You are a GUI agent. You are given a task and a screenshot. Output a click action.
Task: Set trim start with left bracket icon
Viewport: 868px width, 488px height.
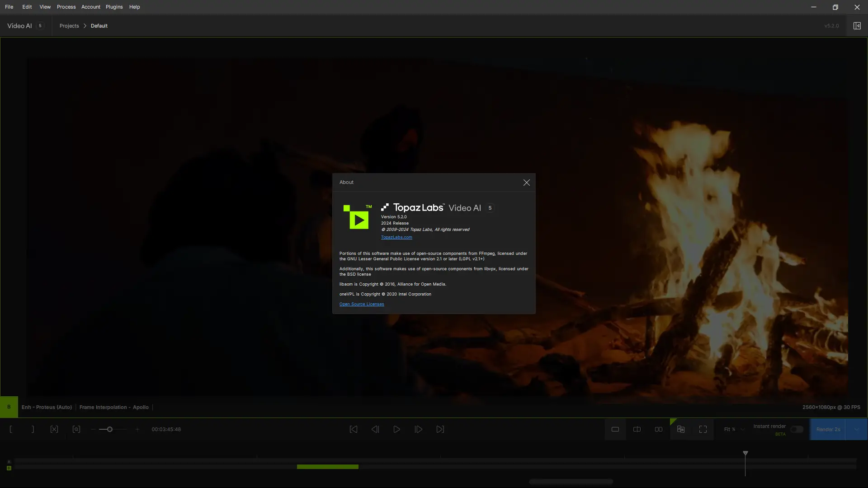click(11, 429)
